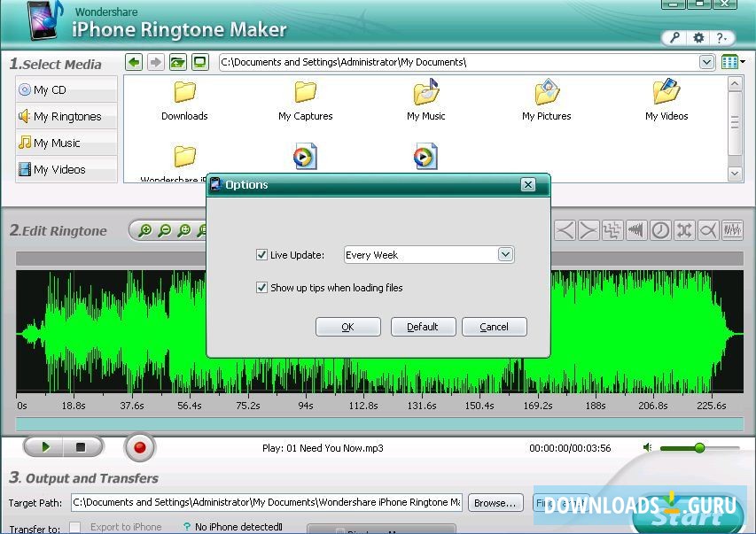Click the trim start marker icon

coord(565,230)
